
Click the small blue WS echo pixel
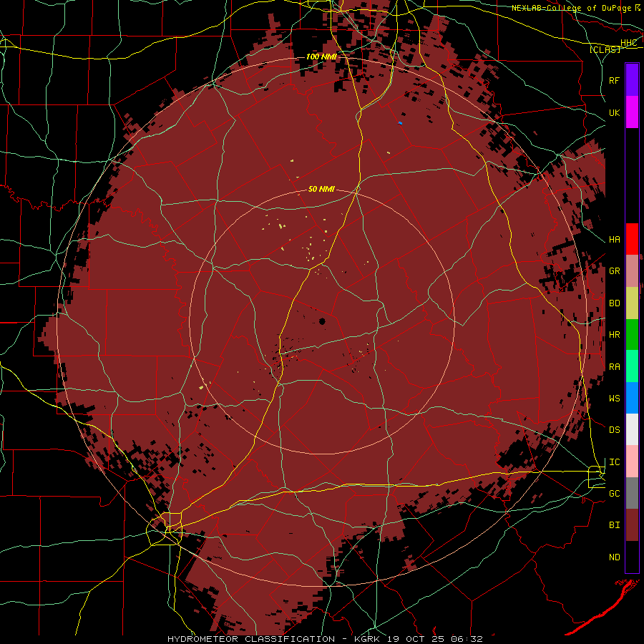click(x=400, y=123)
